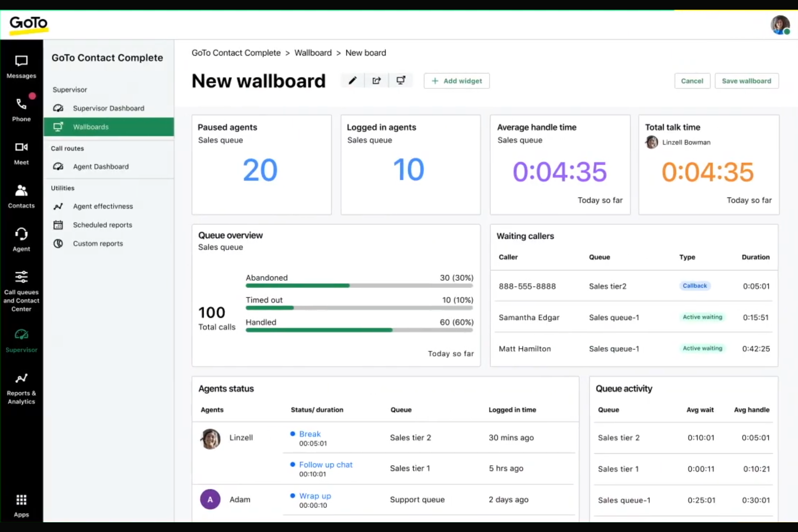Image resolution: width=798 pixels, height=532 pixels.
Task: Click the Avg handle column header
Action: (x=752, y=410)
